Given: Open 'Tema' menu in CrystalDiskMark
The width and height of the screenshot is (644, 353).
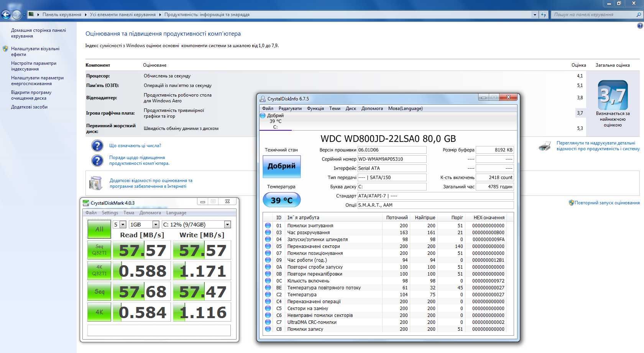Looking at the screenshot, I should pyautogui.click(x=128, y=213).
